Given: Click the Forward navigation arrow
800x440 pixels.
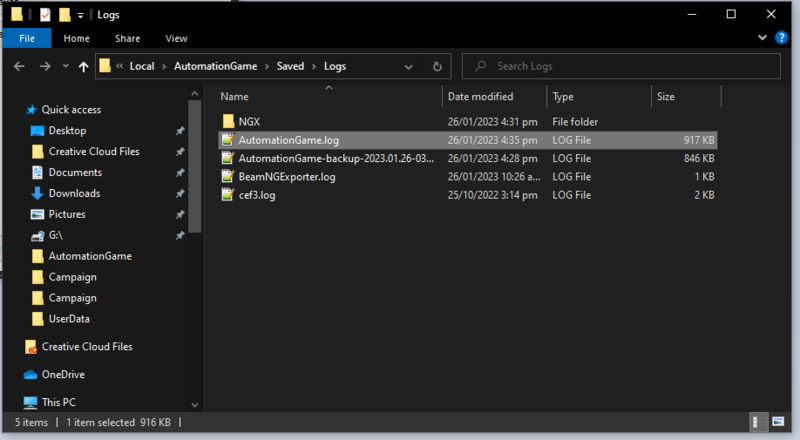Looking at the screenshot, I should point(45,66).
